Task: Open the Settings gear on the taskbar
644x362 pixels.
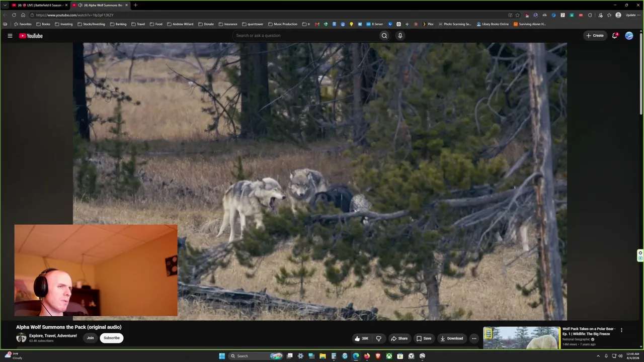Action: click(x=300, y=356)
